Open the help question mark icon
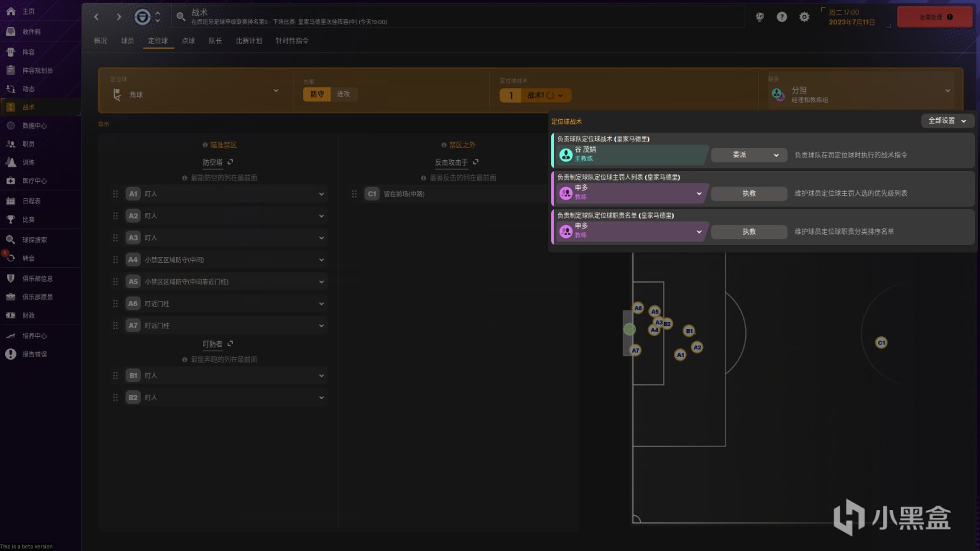 (x=782, y=17)
